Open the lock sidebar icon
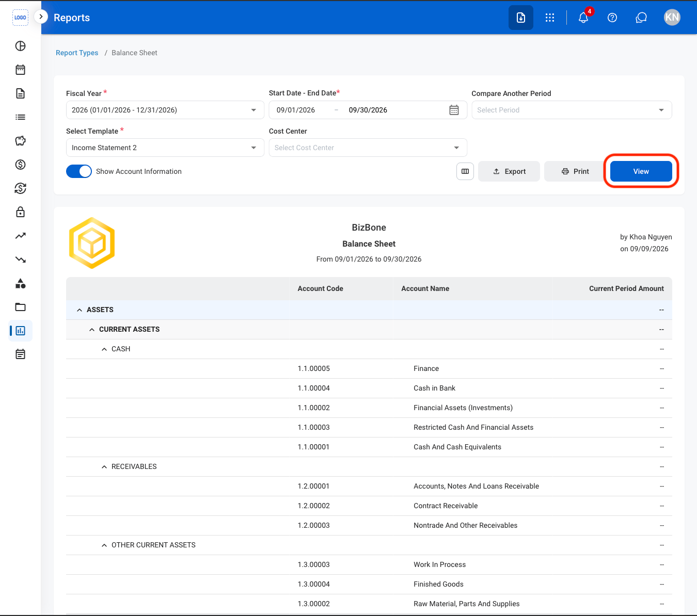Viewport: 697px width, 616px height. coord(20,212)
